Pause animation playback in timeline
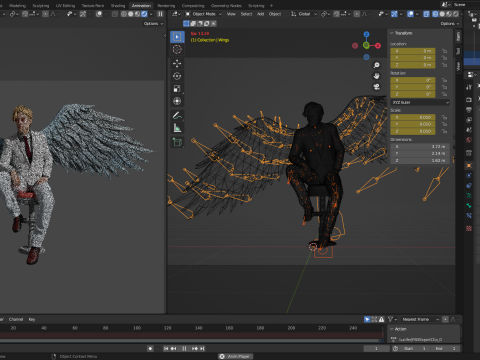Image resolution: width=480 pixels, height=360 pixels. click(x=184, y=348)
